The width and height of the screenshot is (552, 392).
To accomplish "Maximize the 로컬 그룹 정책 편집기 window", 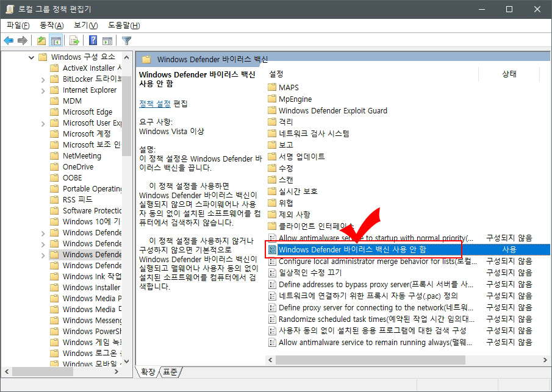I will 509,9.
